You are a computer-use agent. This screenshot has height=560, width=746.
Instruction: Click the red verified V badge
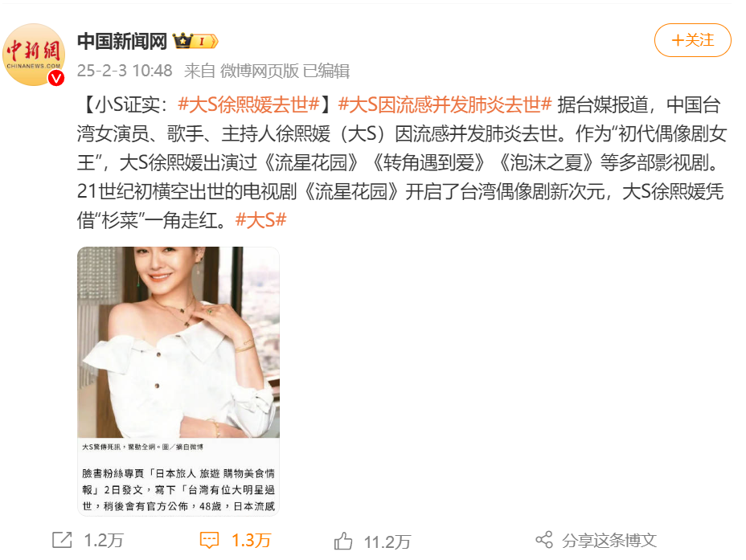[x=56, y=77]
